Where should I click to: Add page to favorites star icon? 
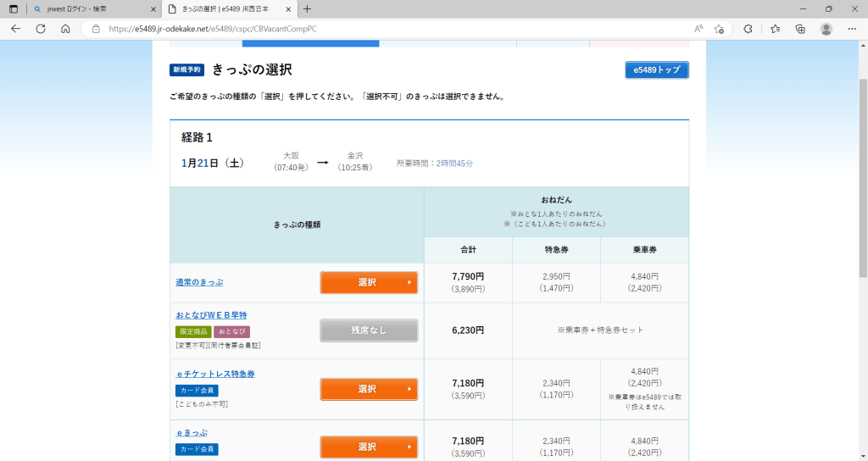(x=719, y=28)
